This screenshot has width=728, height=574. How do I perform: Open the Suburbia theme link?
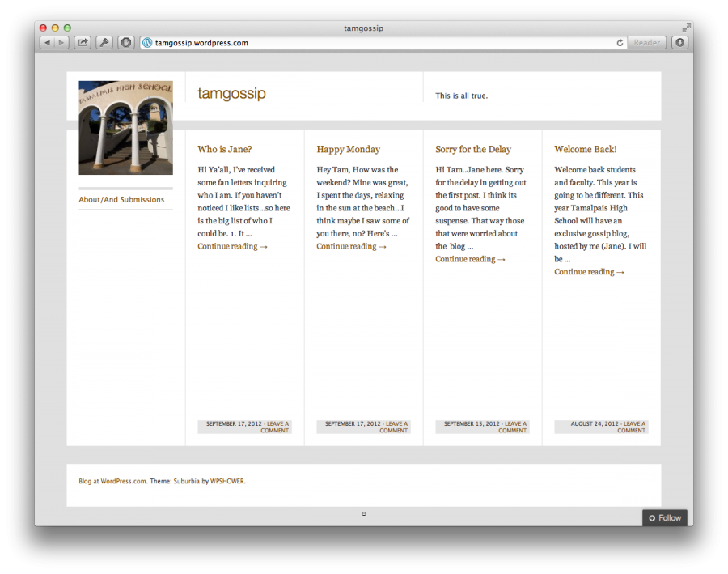coord(187,481)
